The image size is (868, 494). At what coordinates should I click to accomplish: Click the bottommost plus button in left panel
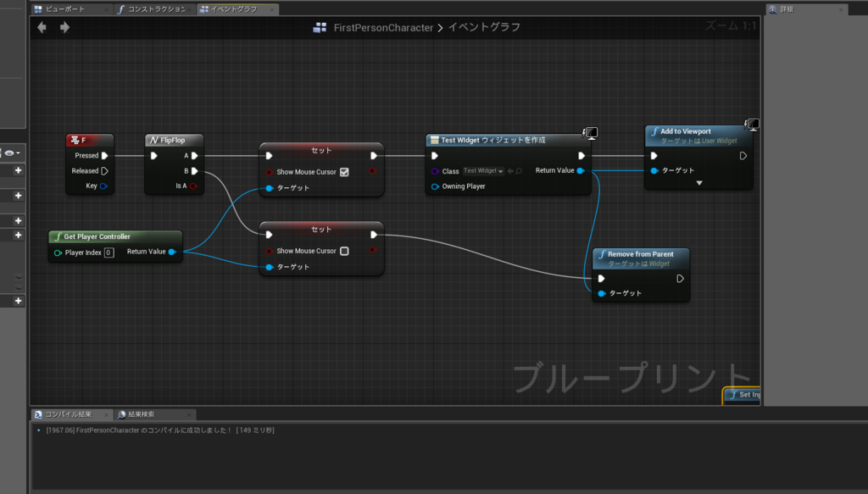[19, 301]
